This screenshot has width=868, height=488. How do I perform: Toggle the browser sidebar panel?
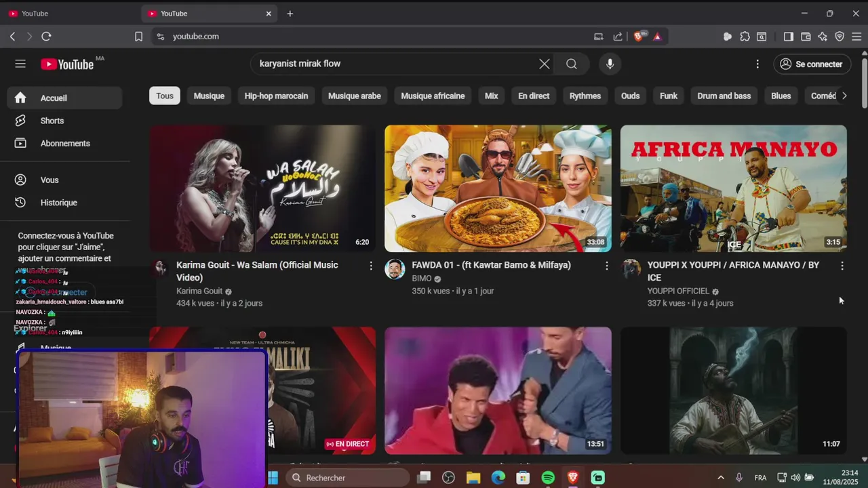coord(788,37)
